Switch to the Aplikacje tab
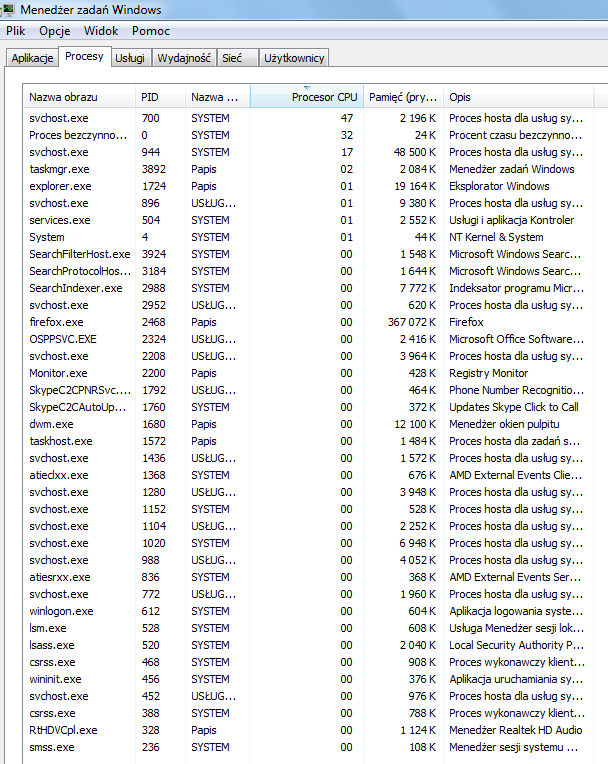The height and width of the screenshot is (764, 608). 32,58
